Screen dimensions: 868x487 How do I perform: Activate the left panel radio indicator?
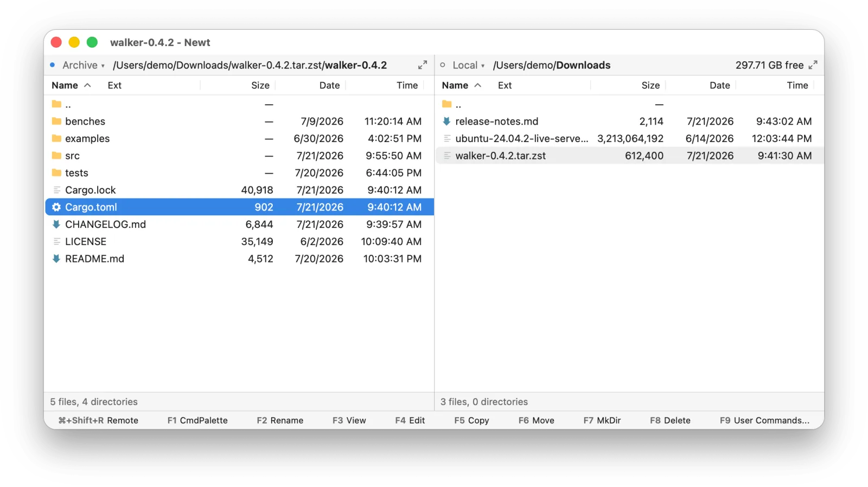(53, 65)
